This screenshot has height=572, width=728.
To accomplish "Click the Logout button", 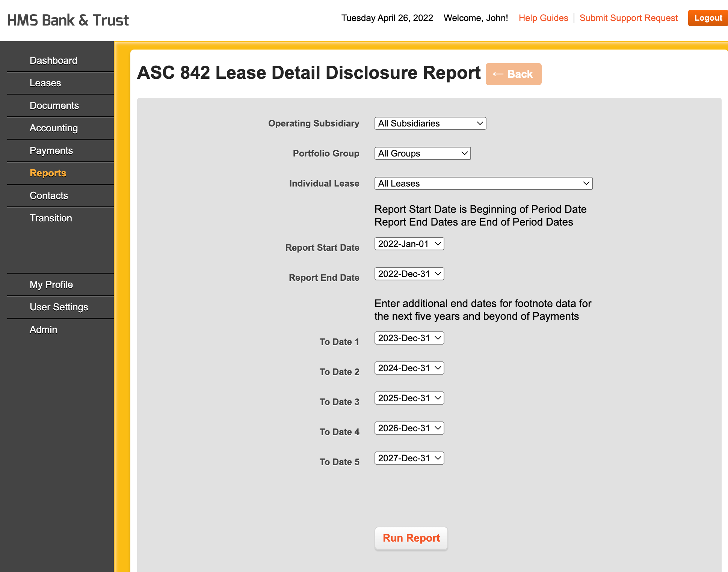I will 708,18.
